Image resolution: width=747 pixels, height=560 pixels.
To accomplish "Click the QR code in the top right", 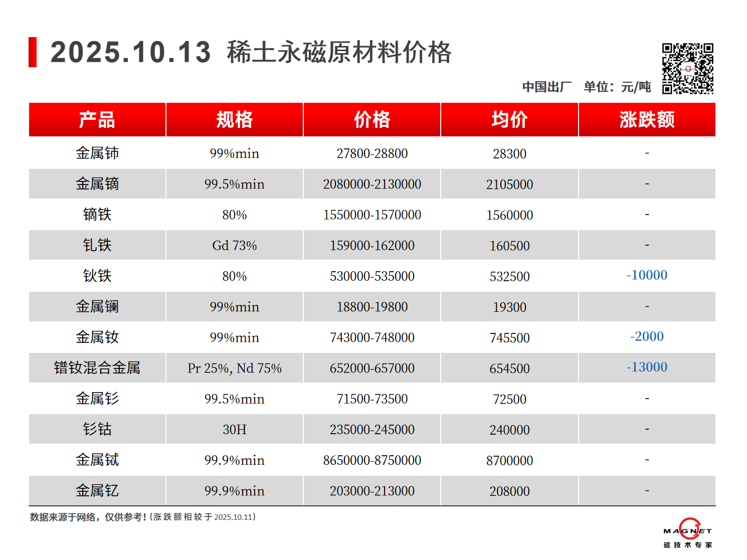I will point(687,69).
